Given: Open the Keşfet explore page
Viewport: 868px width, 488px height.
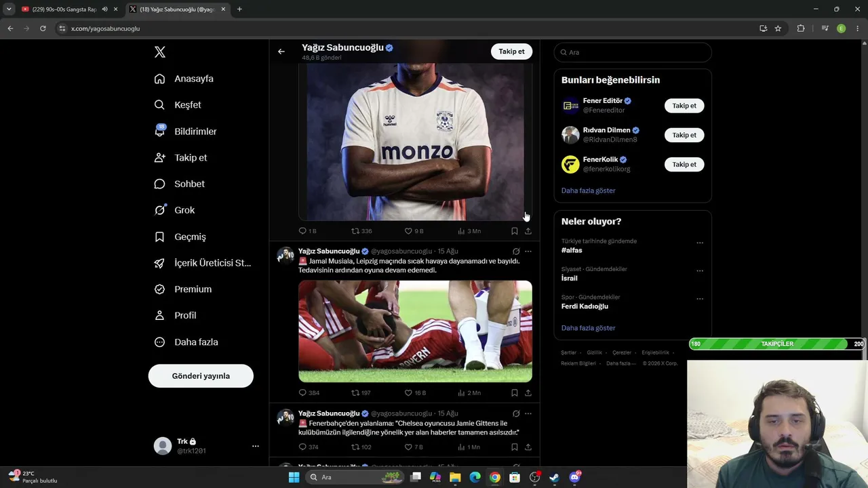Looking at the screenshot, I should tap(178, 105).
